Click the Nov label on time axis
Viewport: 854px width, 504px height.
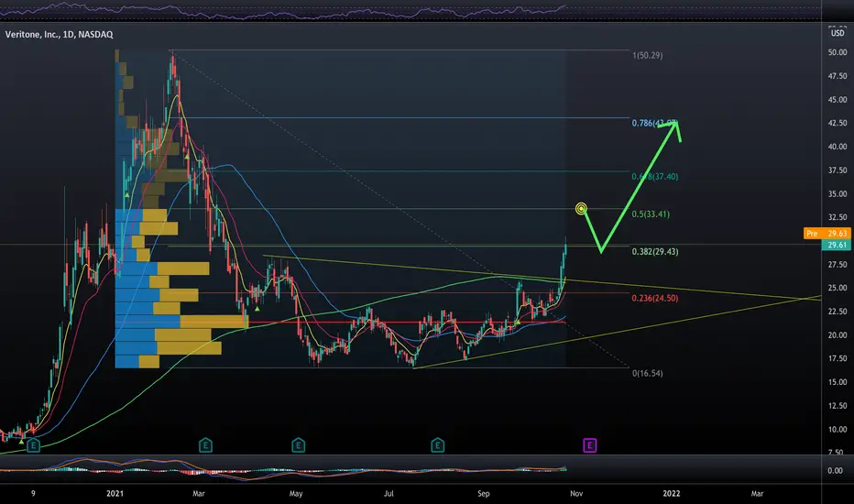[x=576, y=494]
